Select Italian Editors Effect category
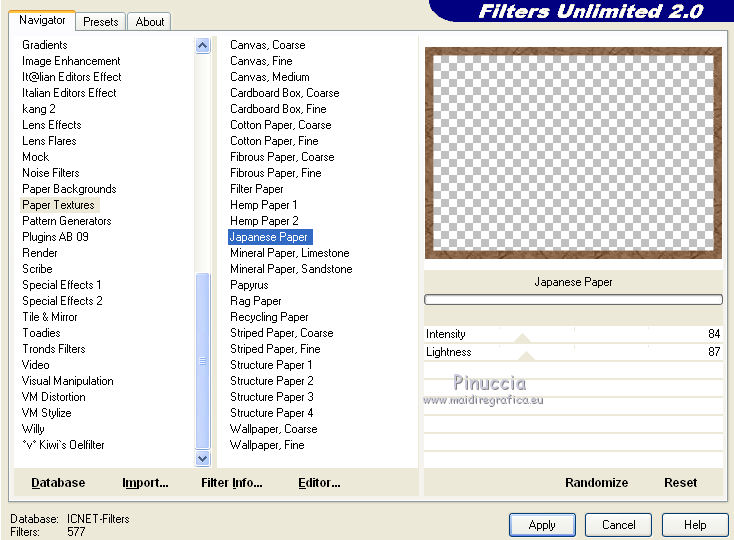This screenshot has width=734, height=540. pos(69,93)
